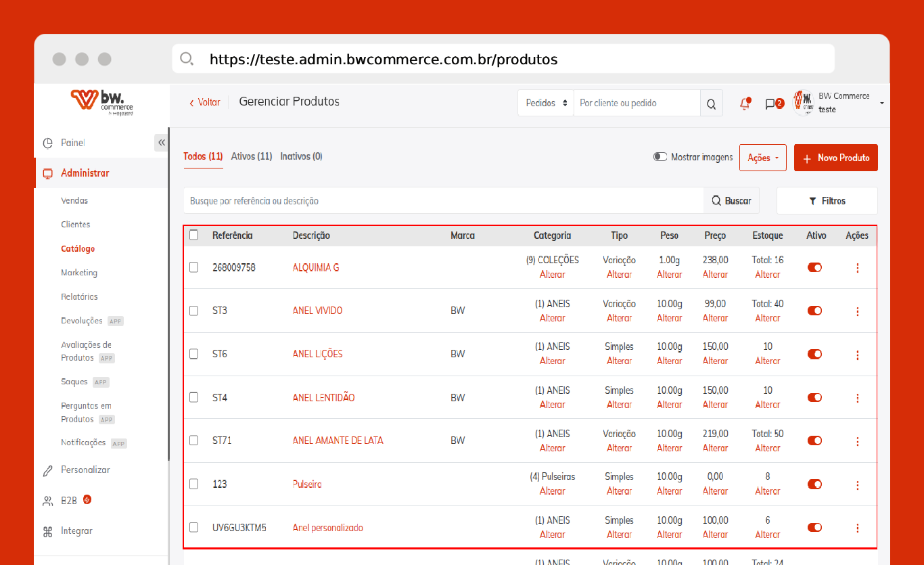Open the Ações dropdown button
Screen dimensions: 924x565
click(762, 158)
